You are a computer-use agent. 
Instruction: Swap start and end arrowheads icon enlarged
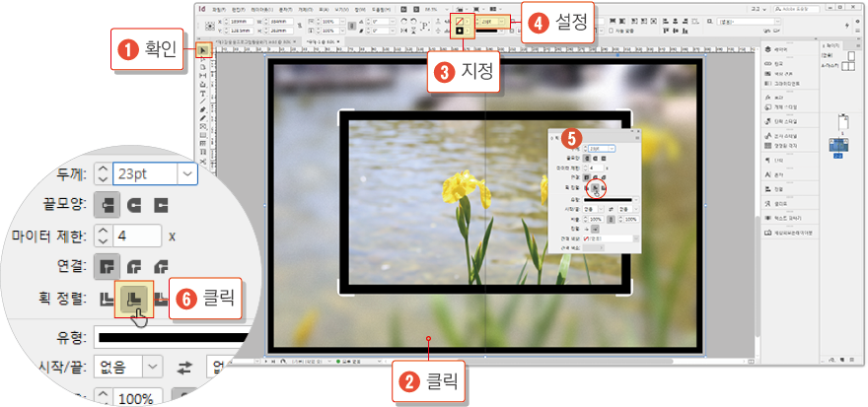click(183, 368)
